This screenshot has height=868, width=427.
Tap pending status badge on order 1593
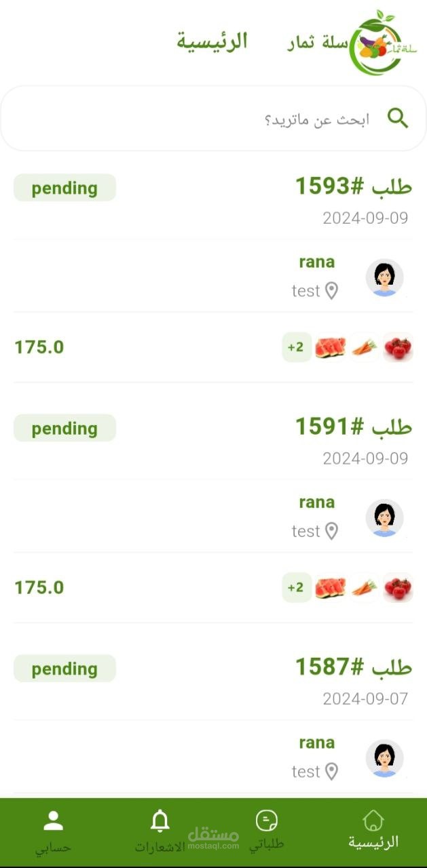pos(64,188)
